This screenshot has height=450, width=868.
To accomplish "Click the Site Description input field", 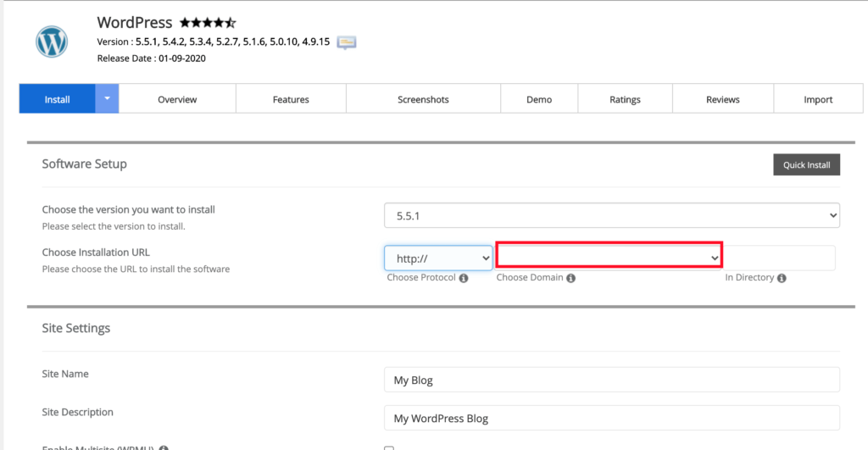I will [612, 418].
